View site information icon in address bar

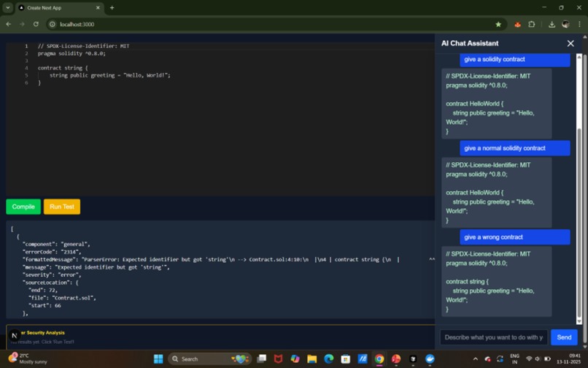[53, 24]
